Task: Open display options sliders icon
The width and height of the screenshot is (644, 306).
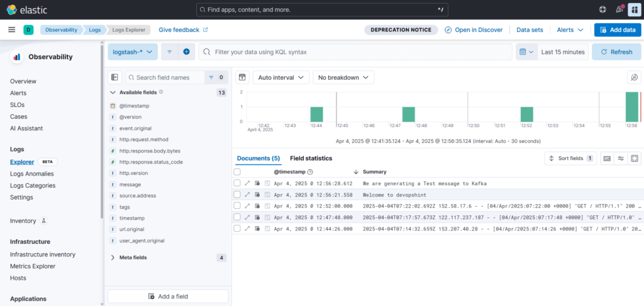Action: (x=621, y=158)
